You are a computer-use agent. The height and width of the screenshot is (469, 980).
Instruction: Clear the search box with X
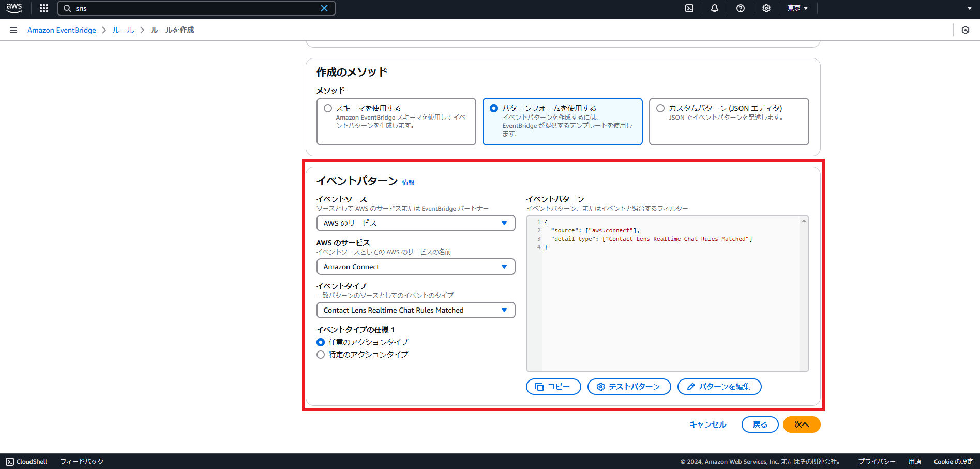[x=324, y=8]
